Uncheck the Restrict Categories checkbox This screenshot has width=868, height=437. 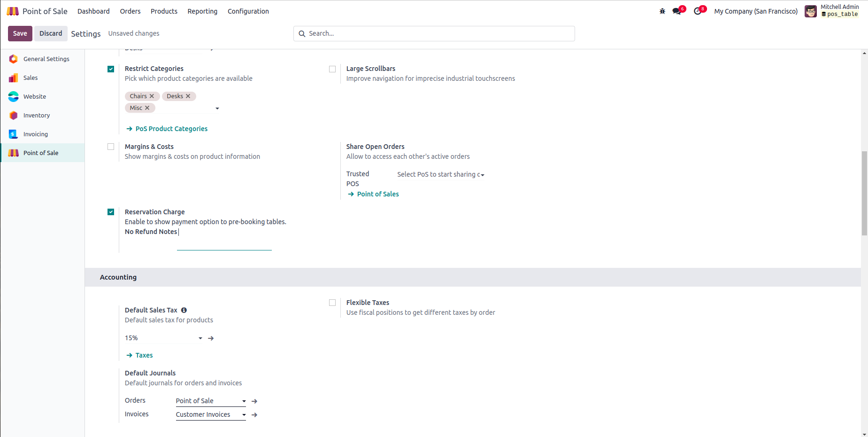tap(111, 69)
